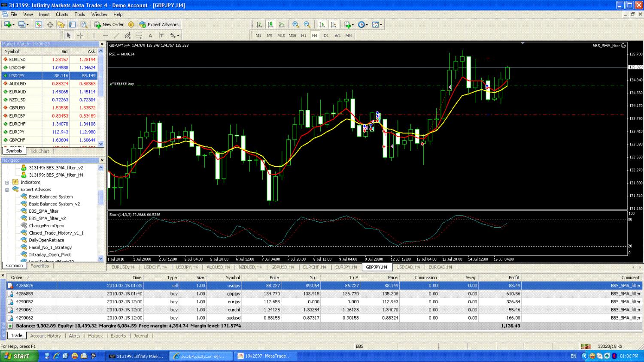This screenshot has height=362, width=644.
Task: Select the Crosshair tool
Action: [x=80, y=36]
